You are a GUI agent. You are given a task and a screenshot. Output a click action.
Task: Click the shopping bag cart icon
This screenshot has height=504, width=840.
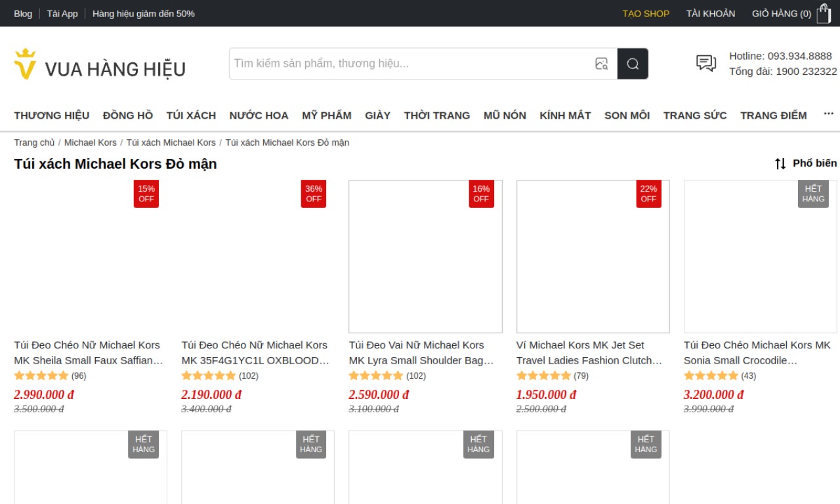point(824,13)
